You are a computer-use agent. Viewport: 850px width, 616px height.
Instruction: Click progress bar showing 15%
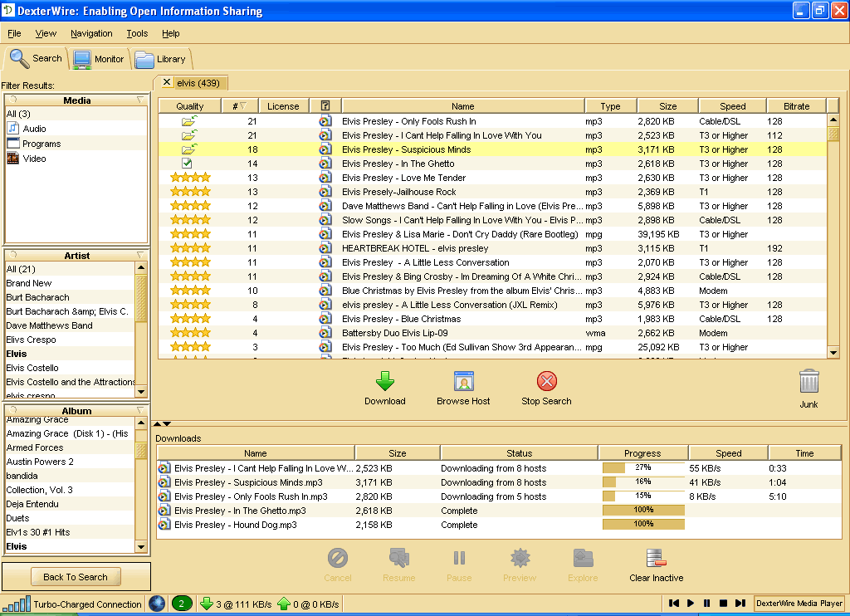click(643, 496)
